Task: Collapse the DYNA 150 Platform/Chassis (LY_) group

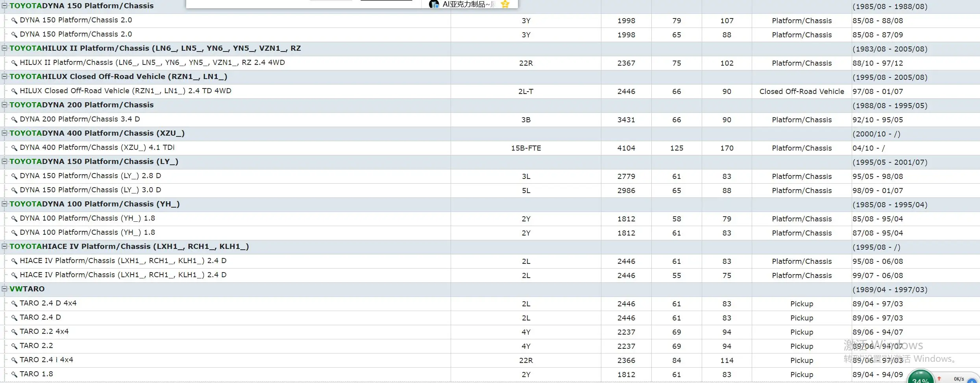Action: (5, 161)
